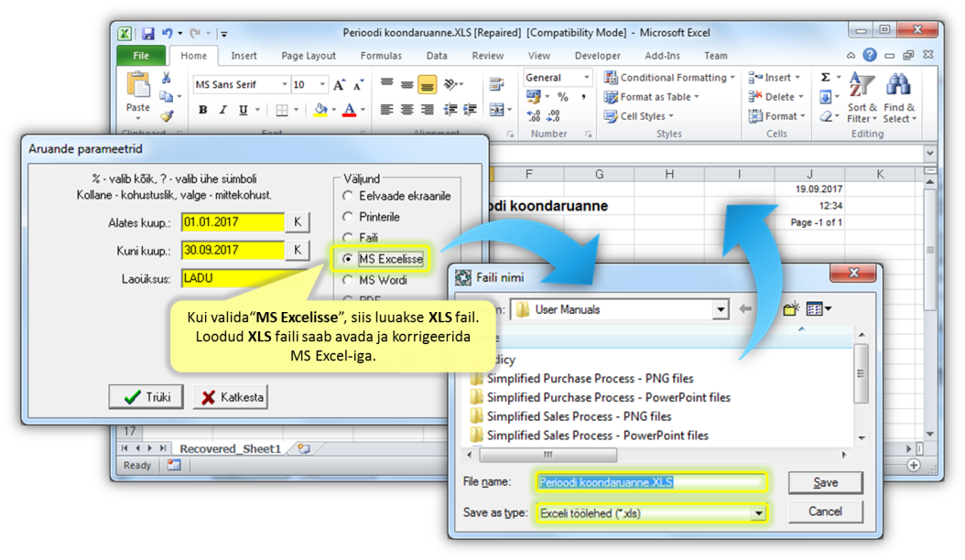Click Create New Folder icon in Faili nimi dialog
965x560 pixels.
click(x=791, y=309)
